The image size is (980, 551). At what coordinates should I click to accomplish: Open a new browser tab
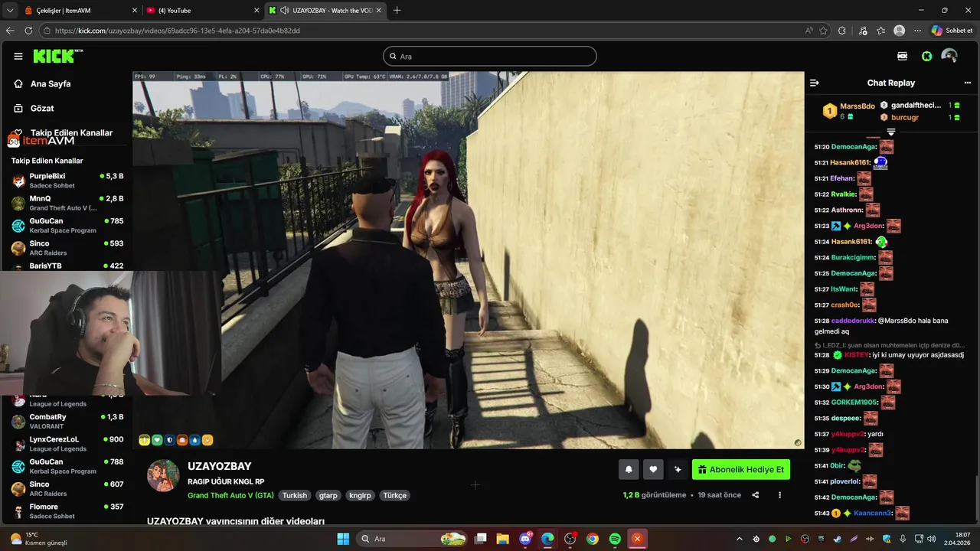pos(397,10)
